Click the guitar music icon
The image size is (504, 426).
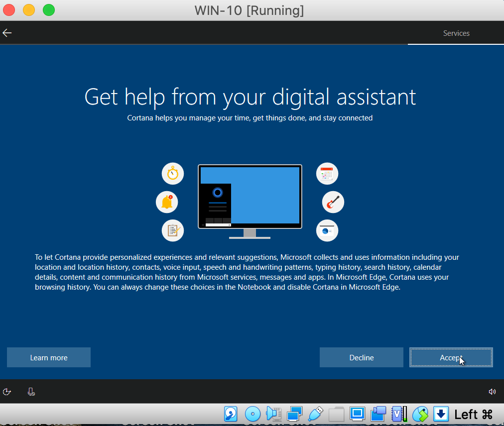tap(333, 202)
